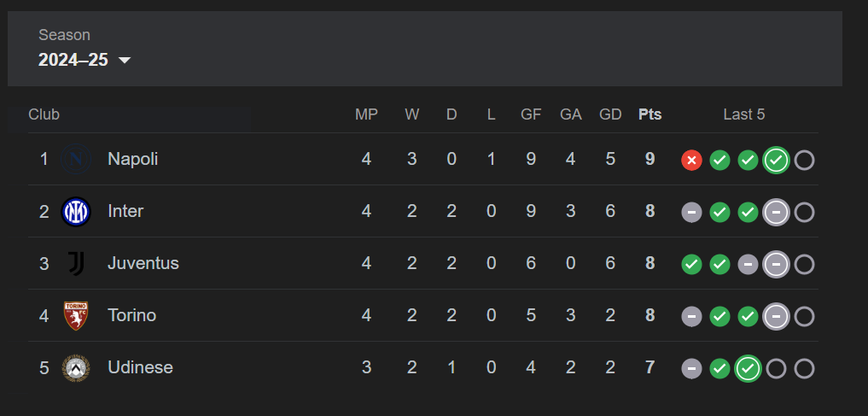
Task: Click the Juventus club logo
Action: 76,264
